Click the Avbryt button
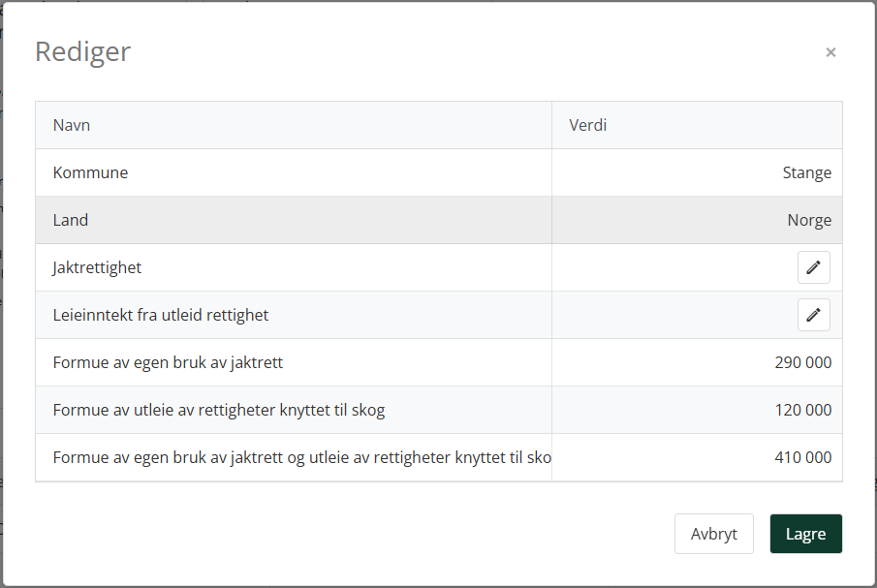The width and height of the screenshot is (877, 588). point(713,534)
